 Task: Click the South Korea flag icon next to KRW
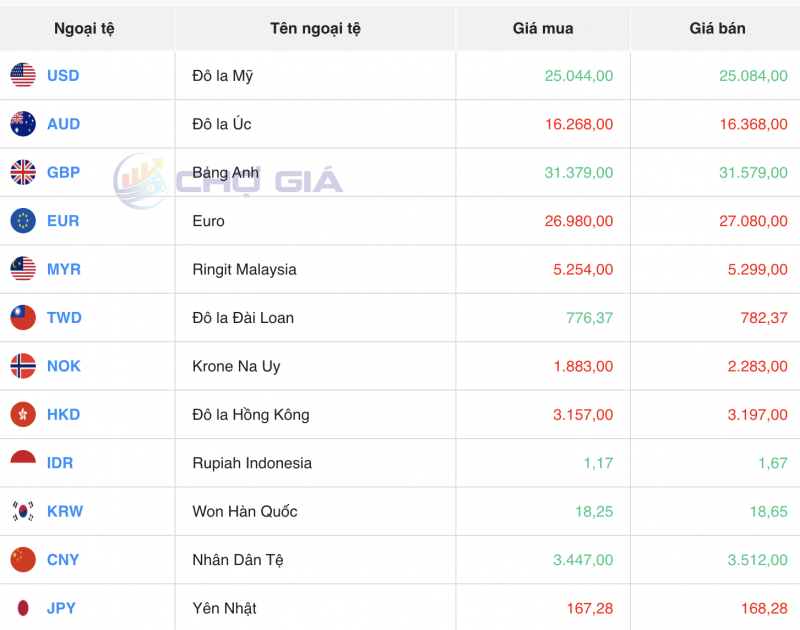coord(22,511)
